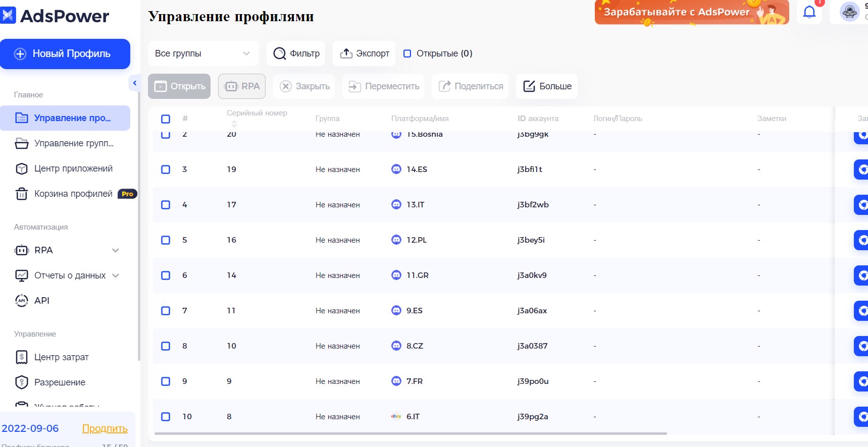Tick the checkbox for row 5
868x447 pixels.
[x=166, y=240]
